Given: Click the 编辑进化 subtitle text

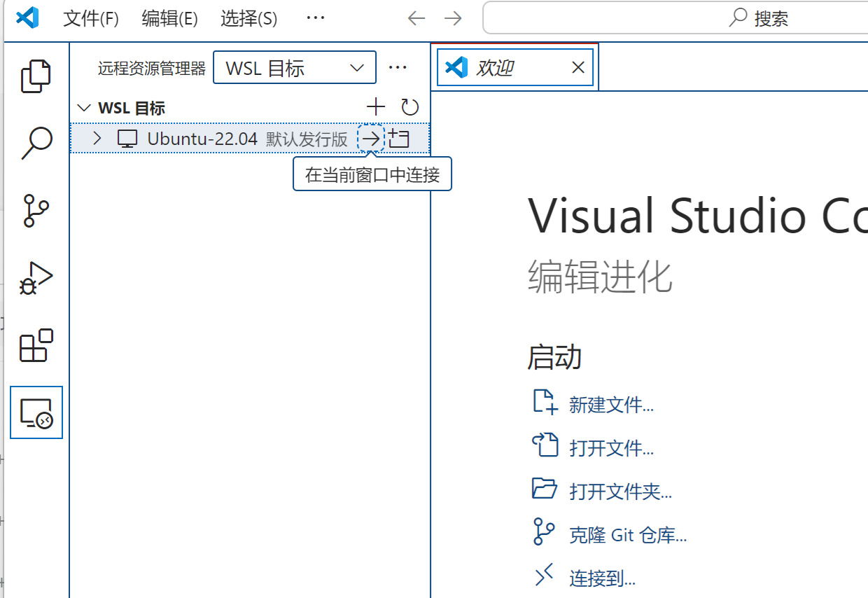Looking at the screenshot, I should point(600,276).
